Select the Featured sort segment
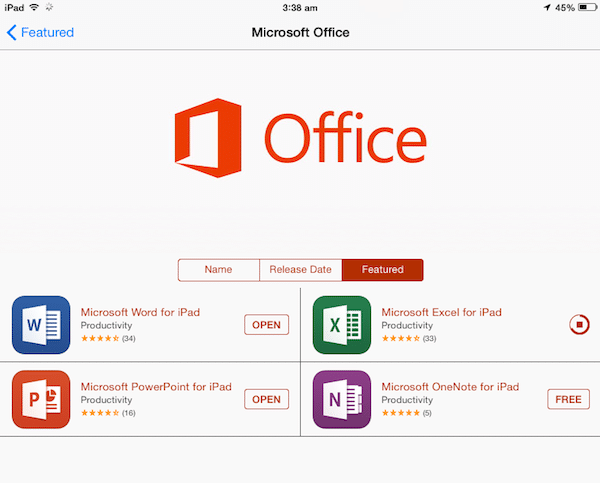Image resolution: width=600 pixels, height=483 pixels. 383,270
